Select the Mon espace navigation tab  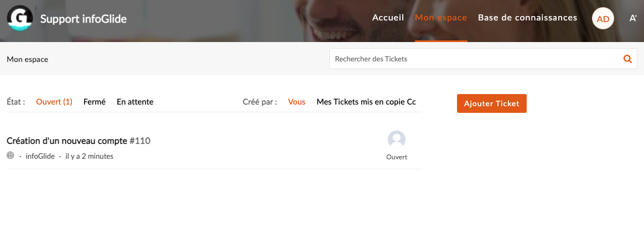(x=441, y=18)
